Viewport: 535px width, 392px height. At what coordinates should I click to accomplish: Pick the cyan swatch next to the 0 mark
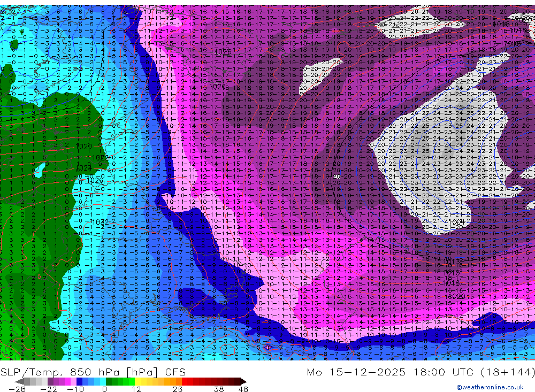click(103, 381)
